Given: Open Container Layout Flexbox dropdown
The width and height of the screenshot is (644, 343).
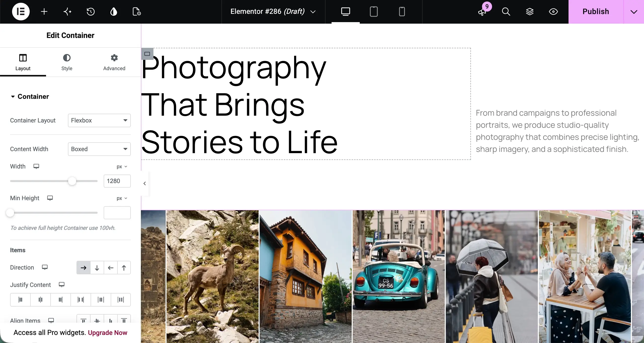Looking at the screenshot, I should point(99,120).
